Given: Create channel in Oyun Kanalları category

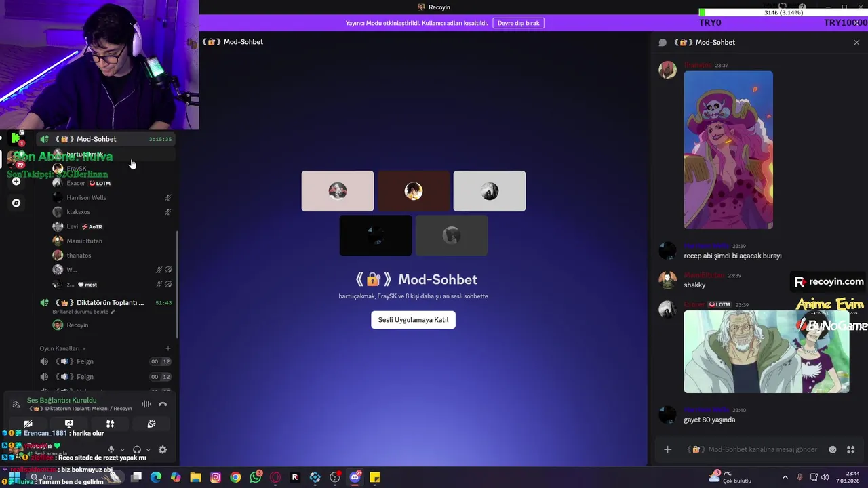Looking at the screenshot, I should 168,348.
